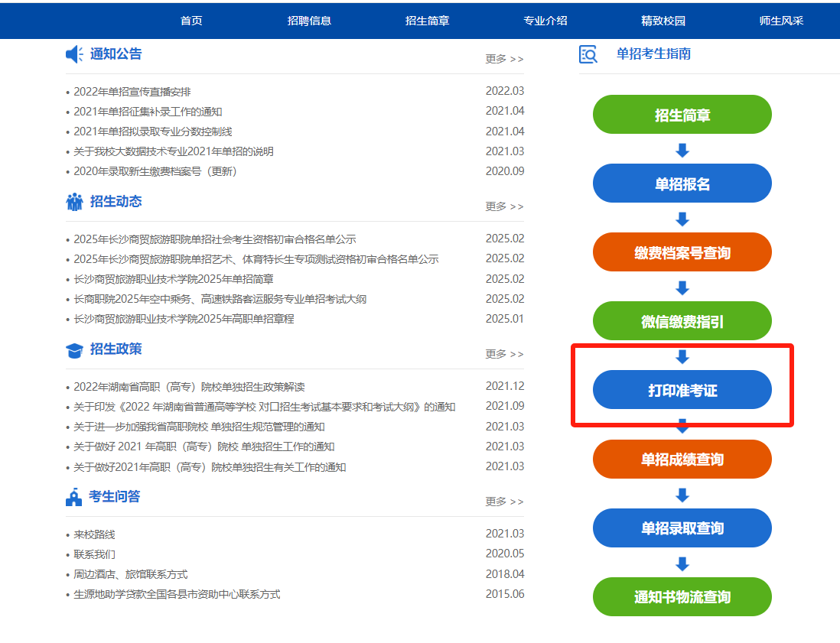840x643 pixels.
Task: Click the orange 单招成绩查询 button
Action: click(682, 459)
